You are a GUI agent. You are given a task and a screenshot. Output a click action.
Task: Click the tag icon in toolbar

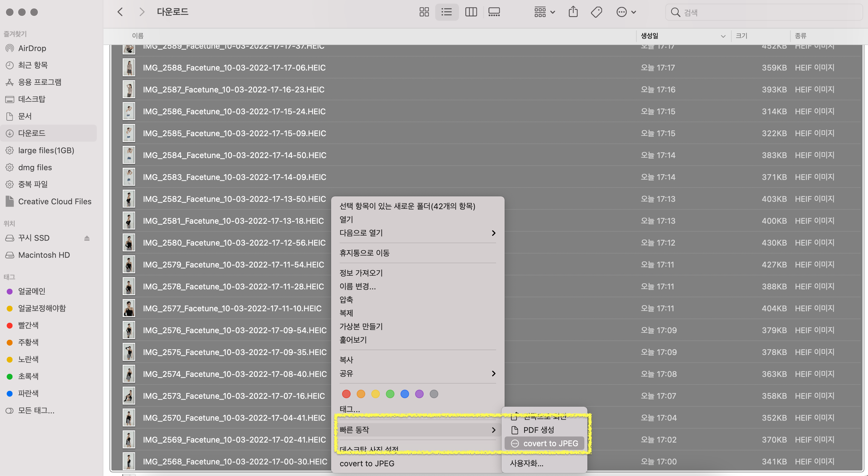596,12
